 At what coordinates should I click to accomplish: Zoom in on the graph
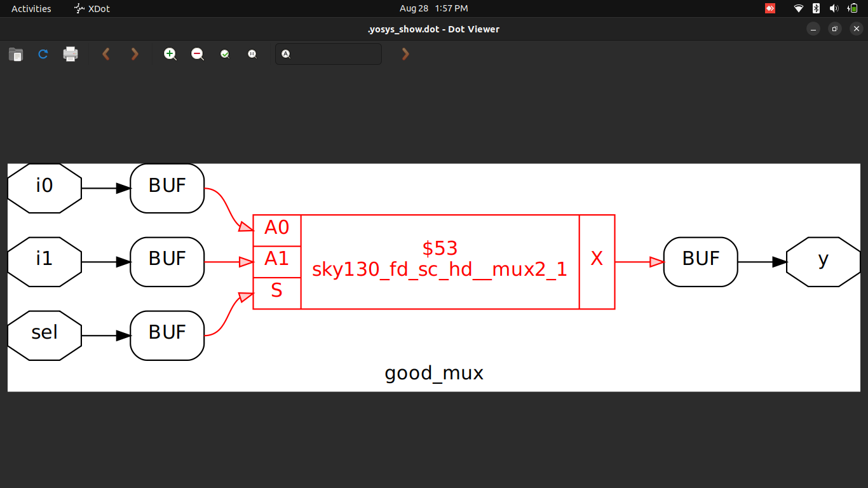pyautogui.click(x=170, y=54)
